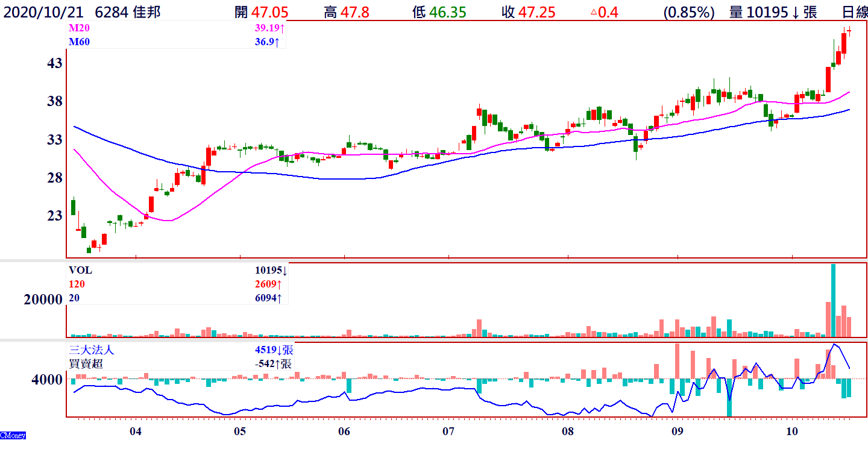Screen dimensions: 868x452
Task: Click the 43 price level on Y axis
Action: pos(54,63)
